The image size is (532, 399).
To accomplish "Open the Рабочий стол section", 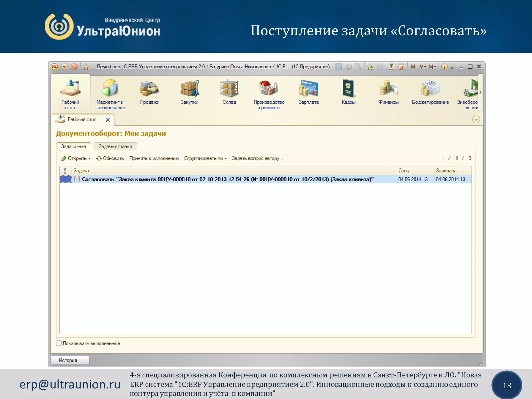I will tap(70, 94).
